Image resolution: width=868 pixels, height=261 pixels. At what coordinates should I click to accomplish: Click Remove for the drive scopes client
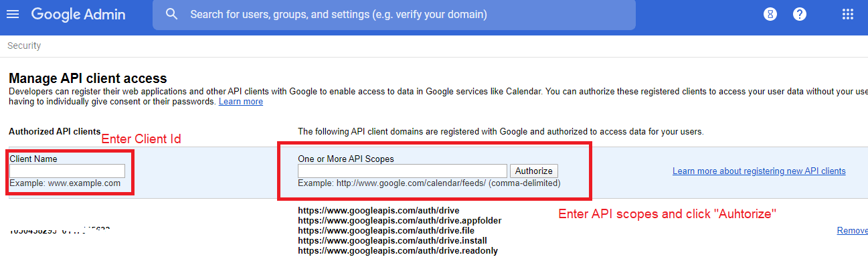point(853,230)
